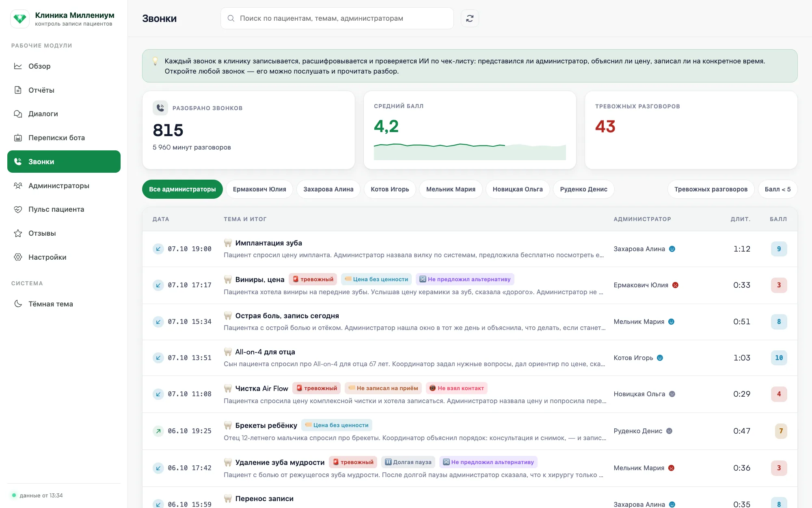Open Отчёты document icon in sidebar
Viewport: 812px width, 508px height.
point(18,90)
